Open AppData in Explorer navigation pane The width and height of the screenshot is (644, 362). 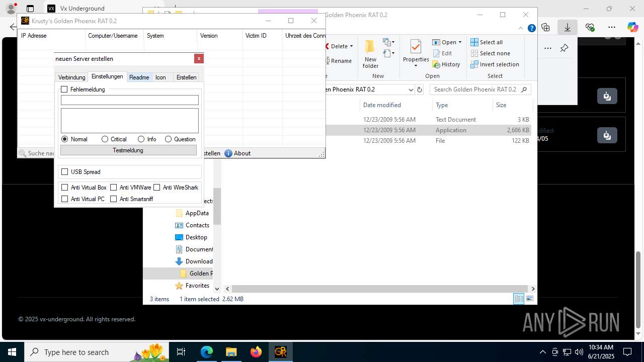pyautogui.click(x=192, y=213)
